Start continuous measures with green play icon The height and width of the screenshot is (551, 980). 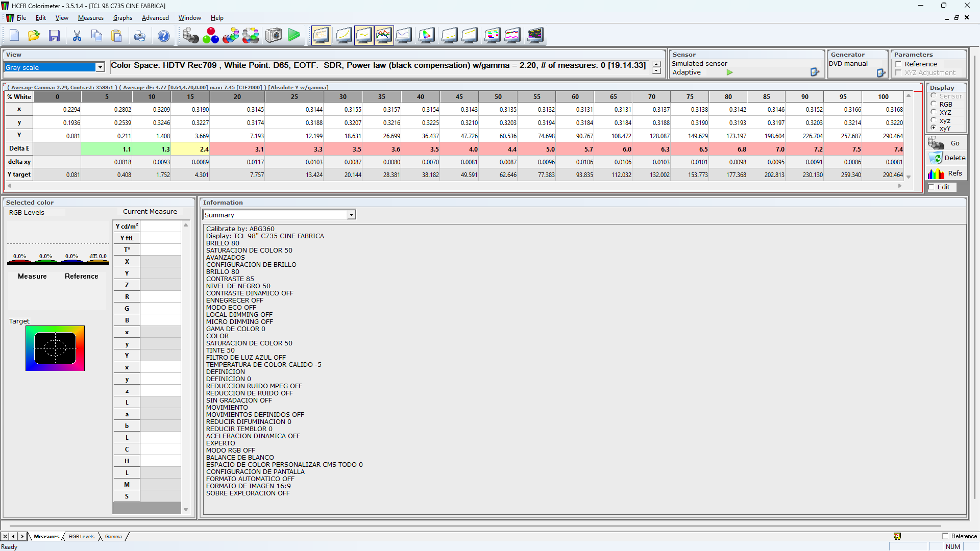click(294, 36)
